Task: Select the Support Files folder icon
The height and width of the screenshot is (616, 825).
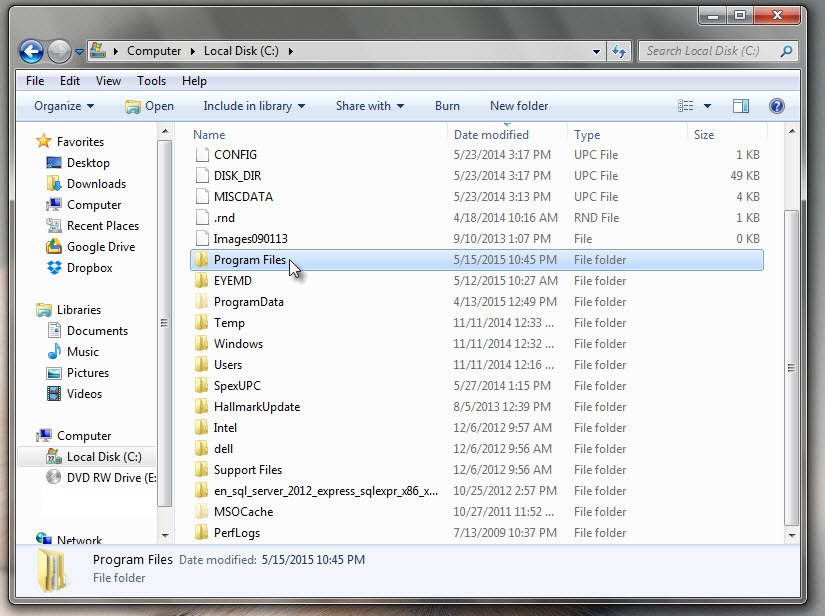Action: tap(202, 470)
